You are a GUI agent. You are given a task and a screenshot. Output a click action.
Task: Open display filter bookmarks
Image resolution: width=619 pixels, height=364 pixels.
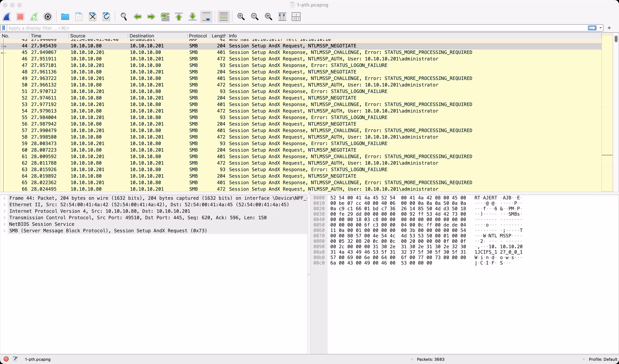(4, 28)
